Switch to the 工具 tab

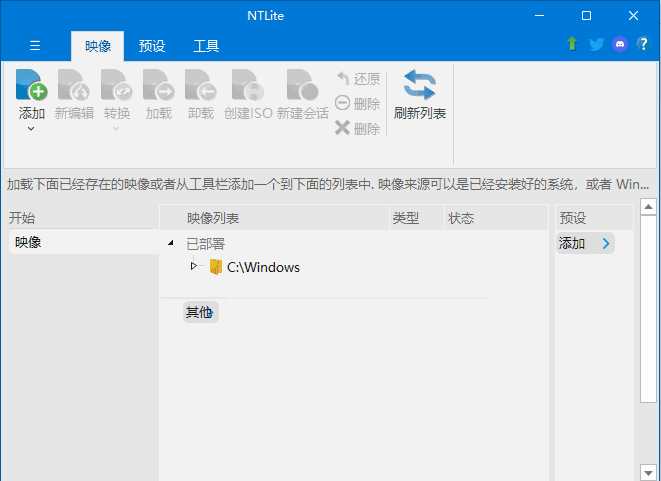[206, 46]
